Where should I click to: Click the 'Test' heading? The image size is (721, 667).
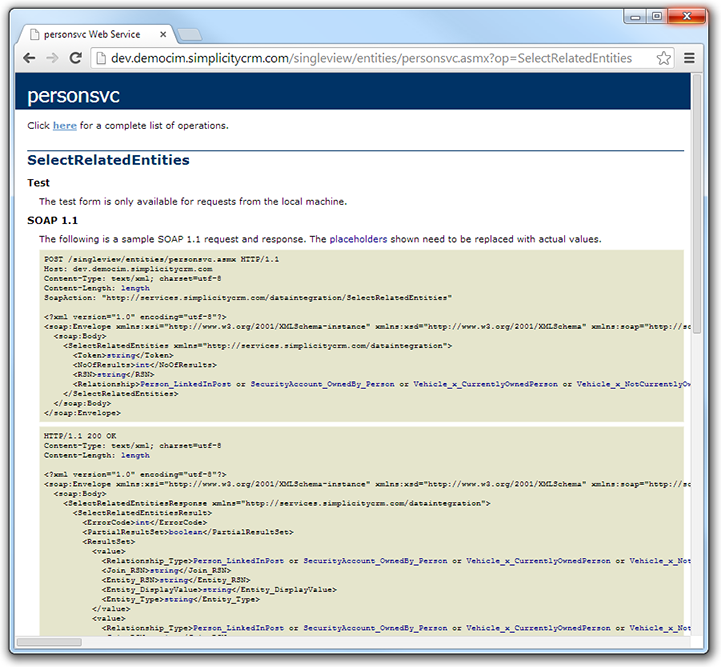coord(38,182)
